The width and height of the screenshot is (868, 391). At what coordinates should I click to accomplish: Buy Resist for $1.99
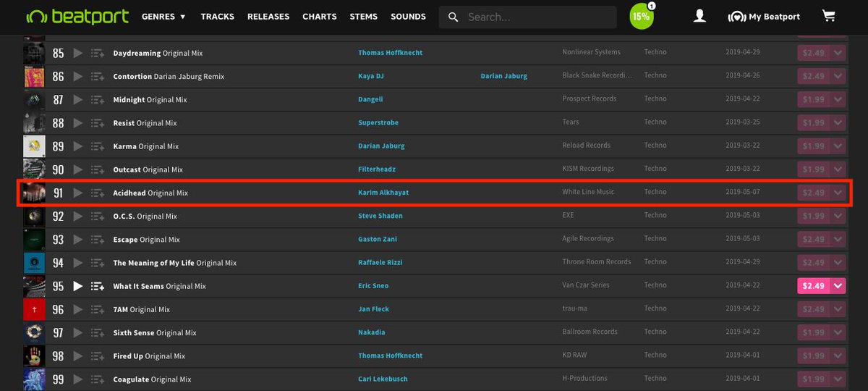click(x=814, y=123)
